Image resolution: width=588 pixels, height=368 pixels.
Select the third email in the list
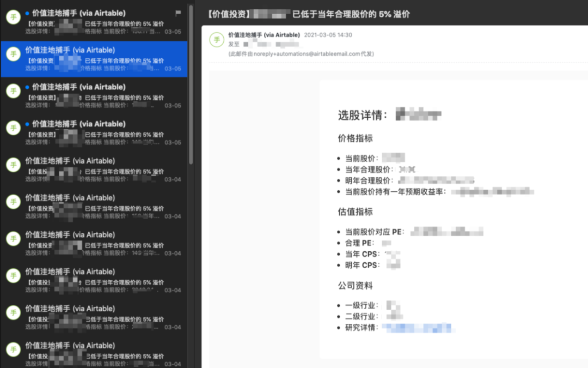pyautogui.click(x=98, y=95)
